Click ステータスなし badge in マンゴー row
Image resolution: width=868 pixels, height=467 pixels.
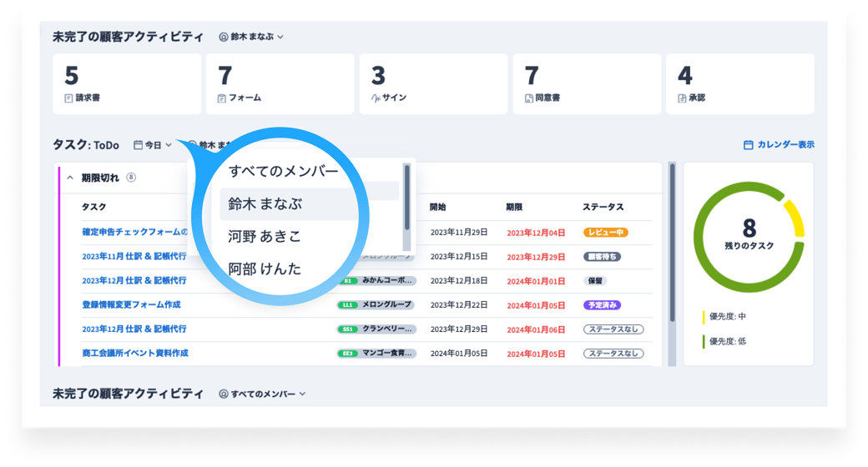613,354
